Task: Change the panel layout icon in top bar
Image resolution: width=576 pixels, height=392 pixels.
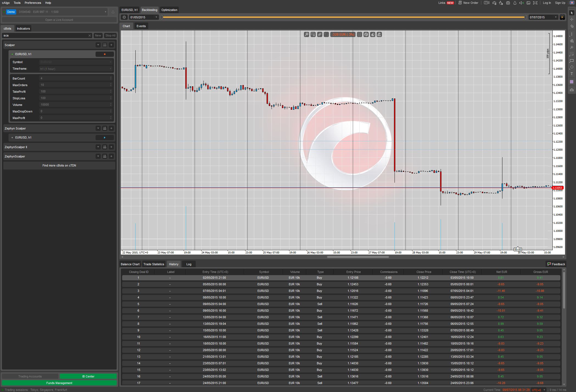Action: click(x=528, y=3)
